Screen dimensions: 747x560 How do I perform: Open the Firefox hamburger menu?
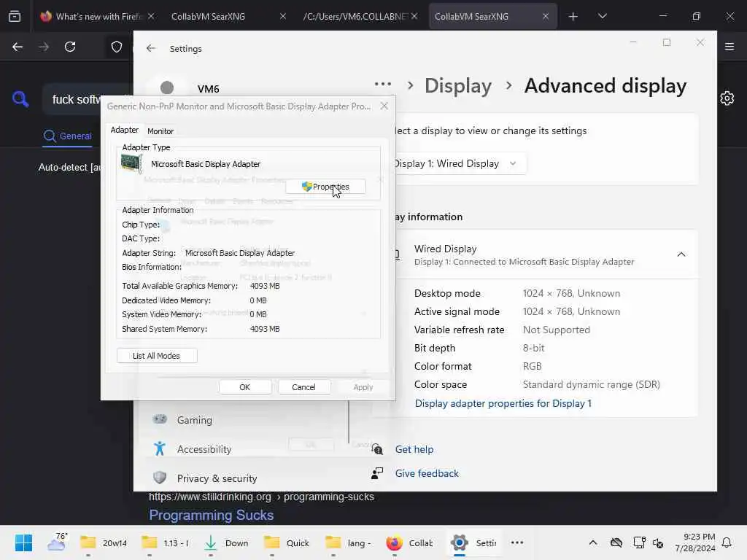729,47
